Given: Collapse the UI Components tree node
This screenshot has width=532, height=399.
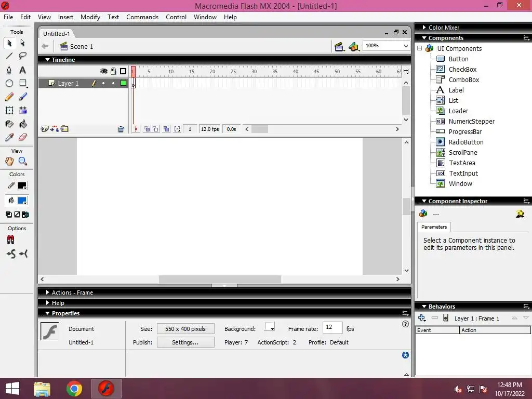Looking at the screenshot, I should pyautogui.click(x=420, y=48).
